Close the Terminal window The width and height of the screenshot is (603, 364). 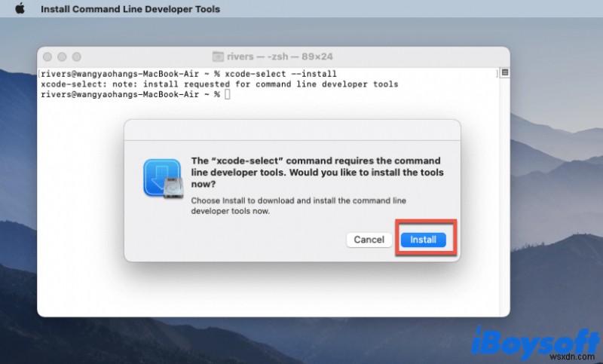(47, 57)
